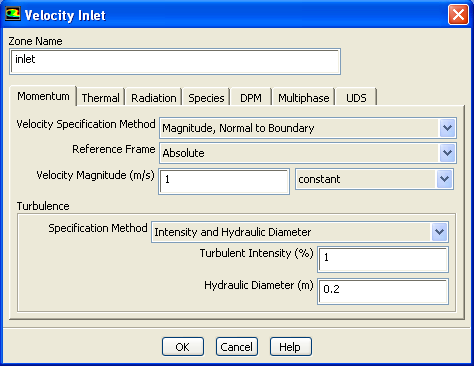The image size is (474, 366).
Task: Click the Help button
Action: click(x=291, y=347)
